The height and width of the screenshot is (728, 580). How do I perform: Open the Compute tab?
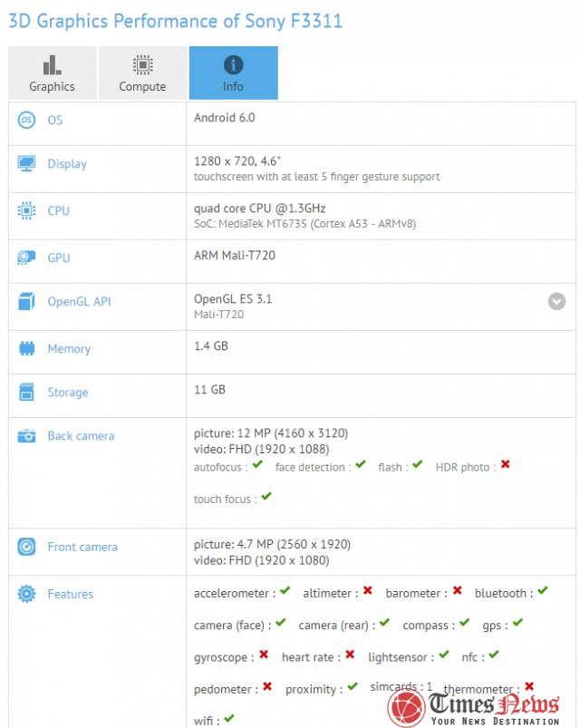(x=142, y=73)
